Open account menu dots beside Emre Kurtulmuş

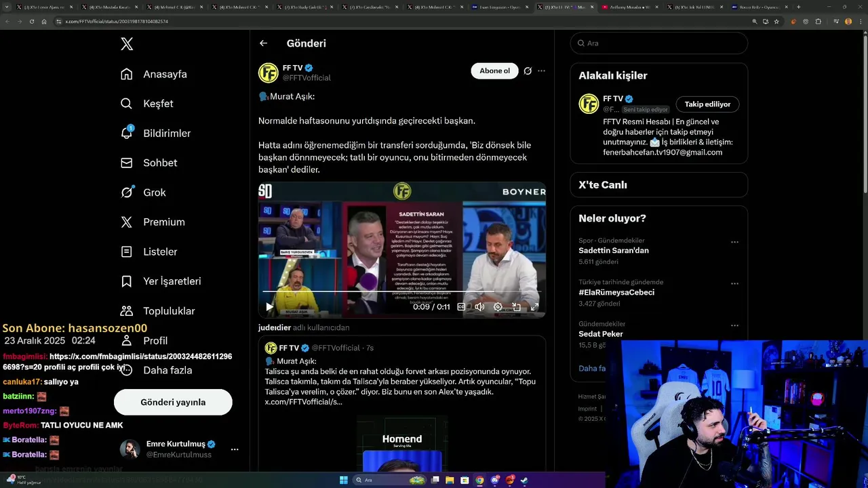(235, 449)
